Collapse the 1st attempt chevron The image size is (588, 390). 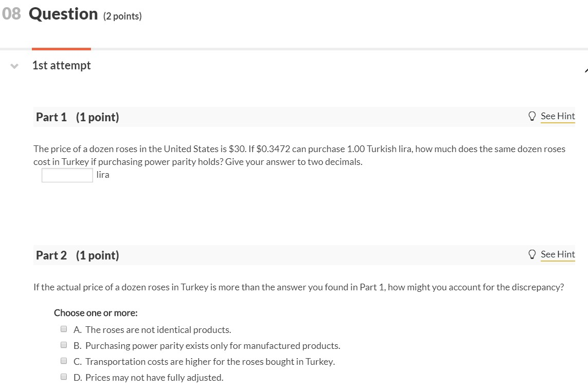coord(14,66)
